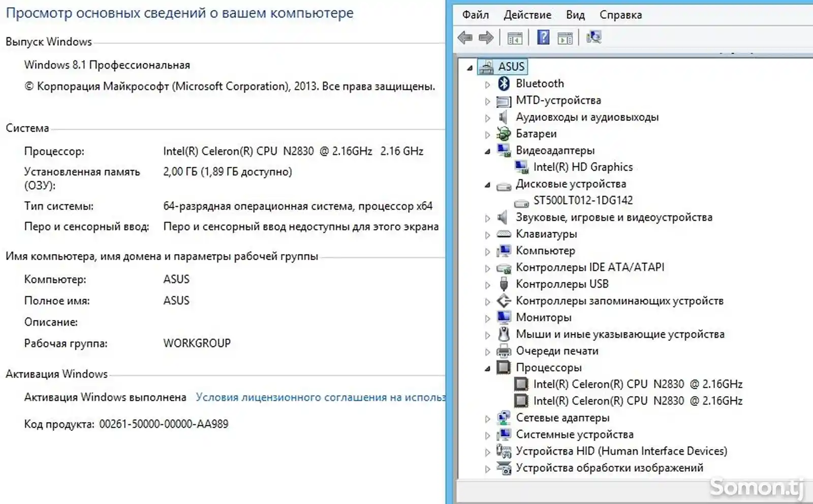Expand the Bluetooth node arrow
Screen dimensions: 813x504
tap(487, 84)
